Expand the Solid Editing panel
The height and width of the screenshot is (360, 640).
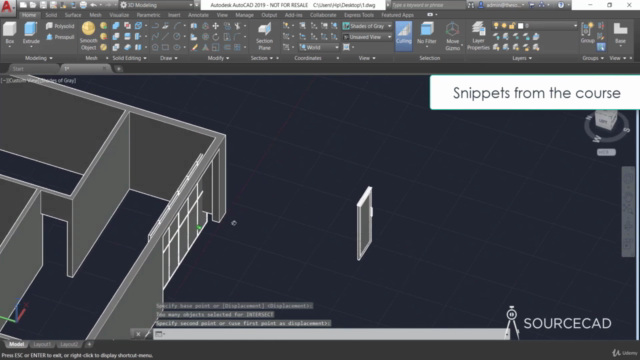[x=129, y=58]
